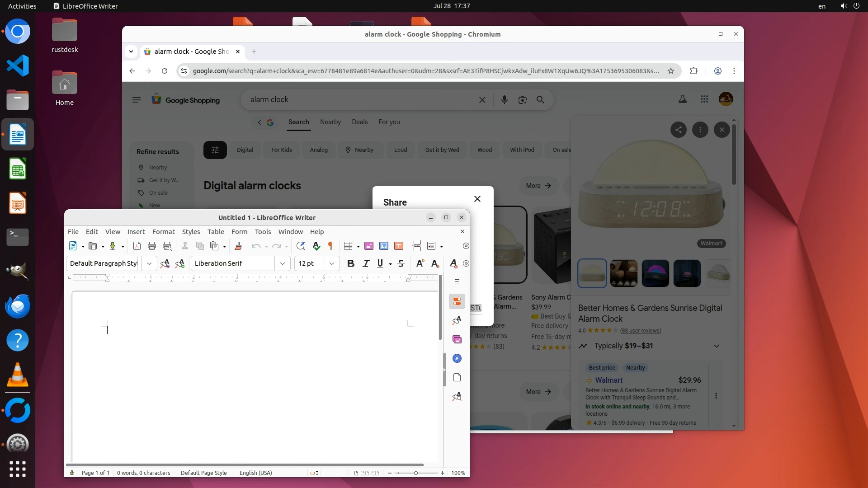This screenshot has height=488, width=868.
Task: Adjust the Writer zoom slider
Action: pyautogui.click(x=415, y=473)
